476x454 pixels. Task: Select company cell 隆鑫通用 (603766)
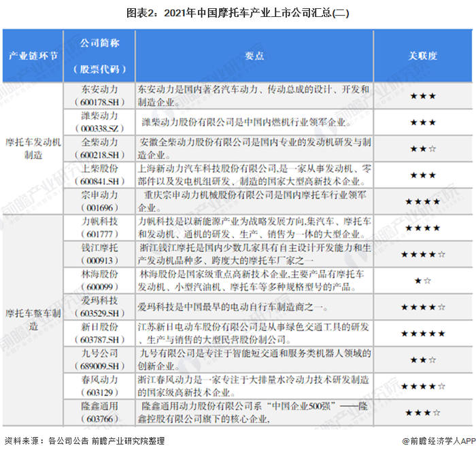[x=99, y=413]
